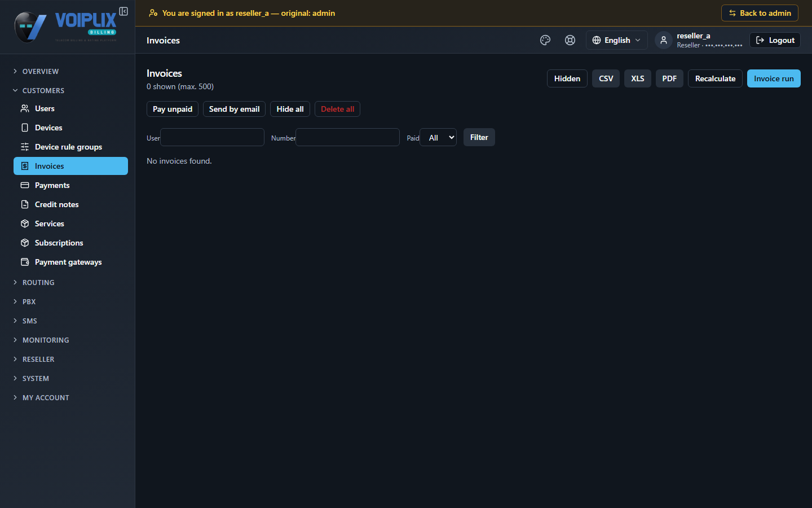Screen dimensions: 812x508
Task: Click the Payment gateways wallet icon
Action: coord(25,262)
